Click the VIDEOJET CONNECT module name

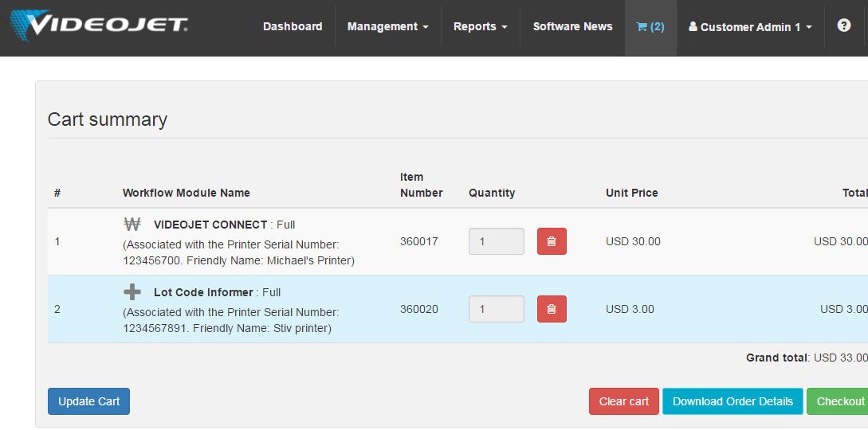click(x=210, y=225)
